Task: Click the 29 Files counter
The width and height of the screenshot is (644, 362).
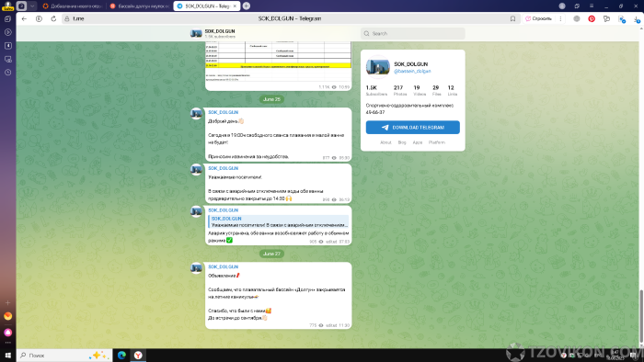Action: click(436, 90)
